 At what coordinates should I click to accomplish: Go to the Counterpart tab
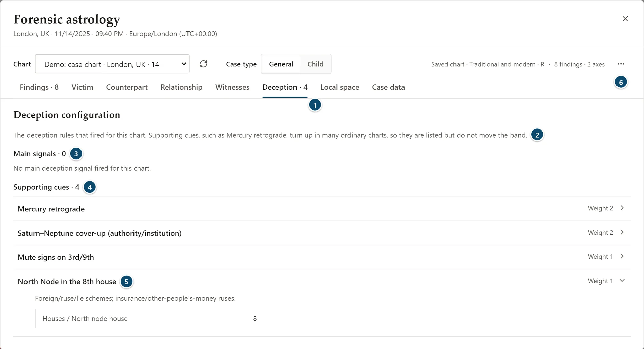pyautogui.click(x=127, y=87)
